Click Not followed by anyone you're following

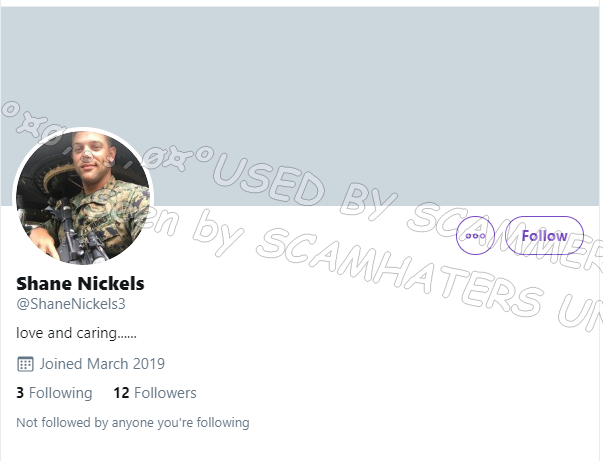(x=132, y=423)
